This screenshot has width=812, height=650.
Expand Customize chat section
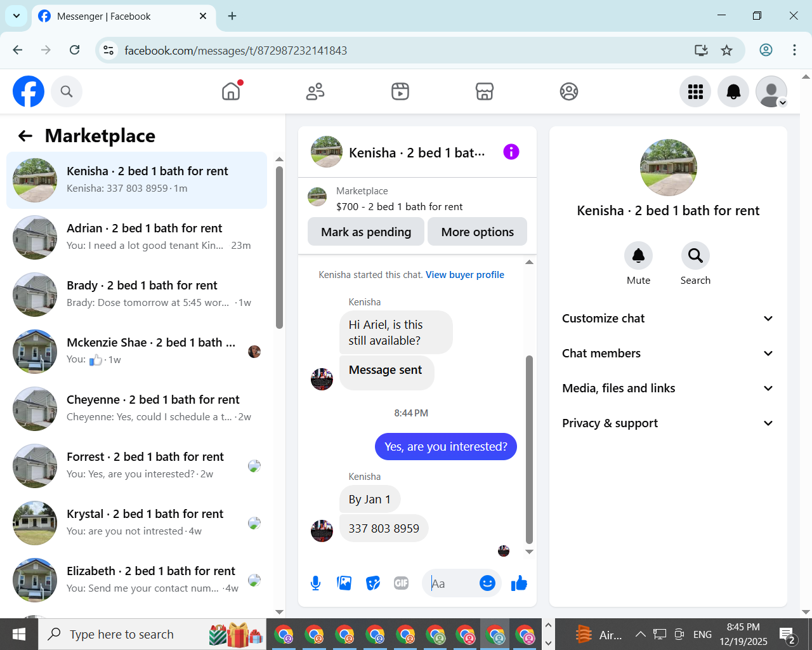[668, 319]
